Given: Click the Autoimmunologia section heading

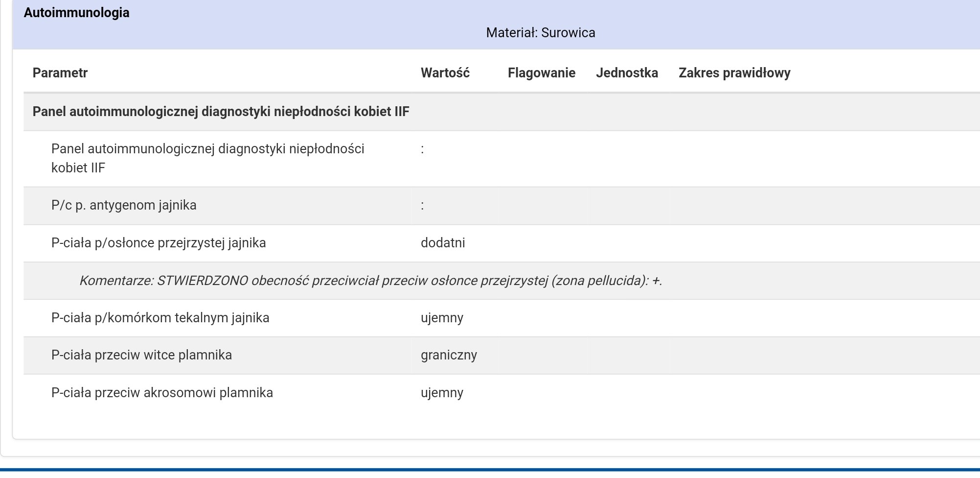Looking at the screenshot, I should point(76,13).
